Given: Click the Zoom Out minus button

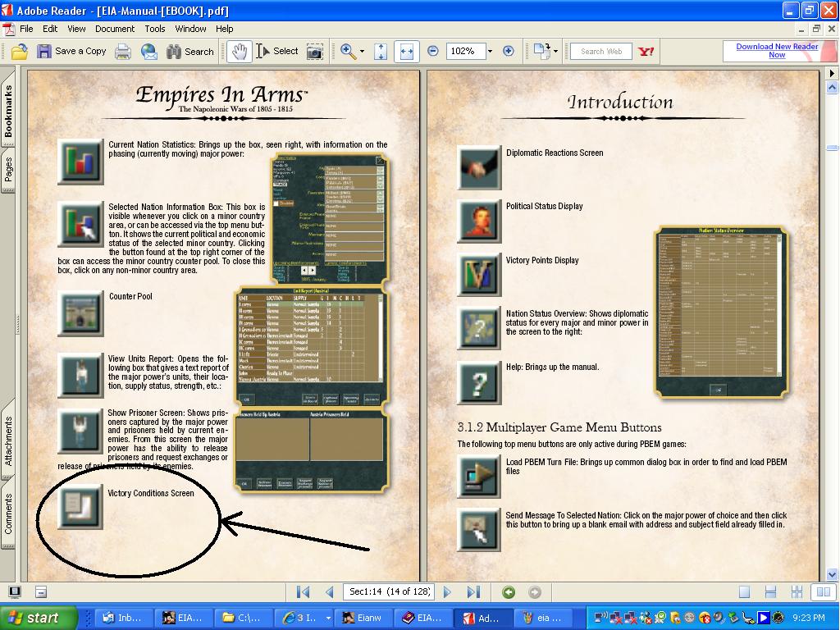Looking at the screenshot, I should pos(433,51).
